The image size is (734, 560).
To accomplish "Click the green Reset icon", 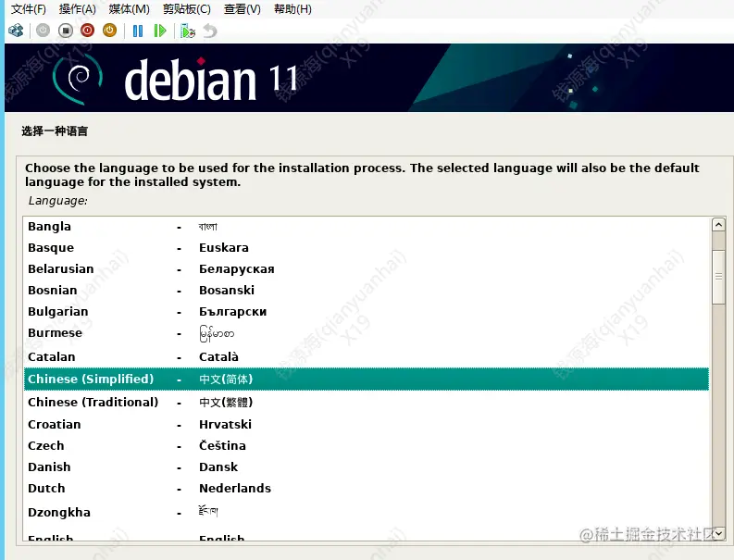I will [160, 31].
